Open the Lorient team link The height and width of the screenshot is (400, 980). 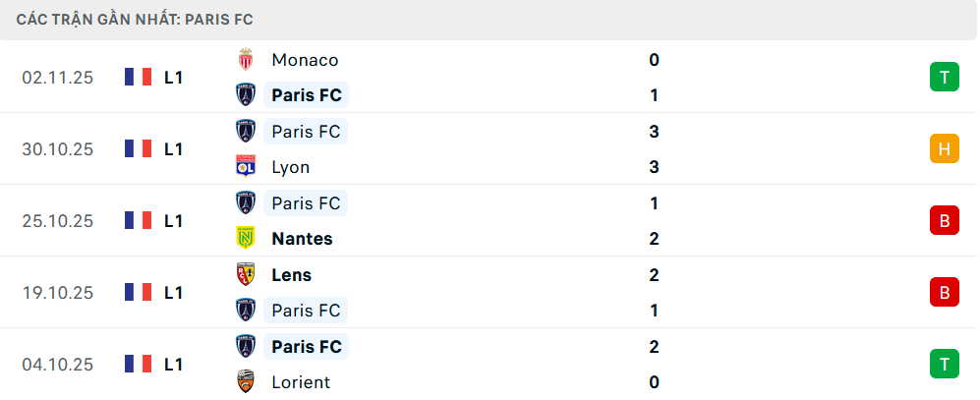tap(301, 382)
